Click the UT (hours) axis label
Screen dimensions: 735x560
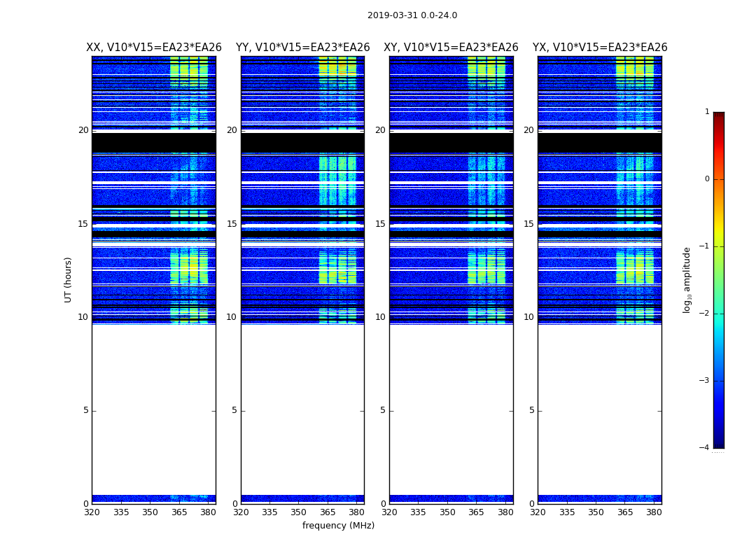pos(69,279)
